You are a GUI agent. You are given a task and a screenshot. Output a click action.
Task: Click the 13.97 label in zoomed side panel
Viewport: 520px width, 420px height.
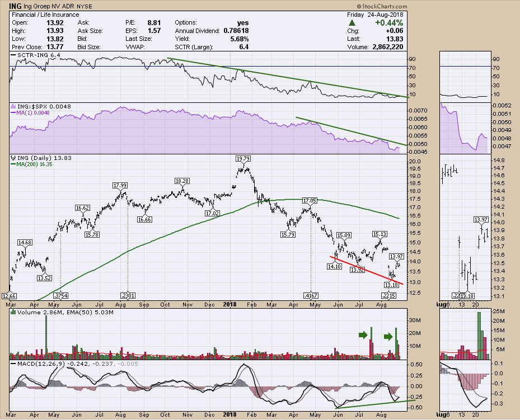[481, 219]
